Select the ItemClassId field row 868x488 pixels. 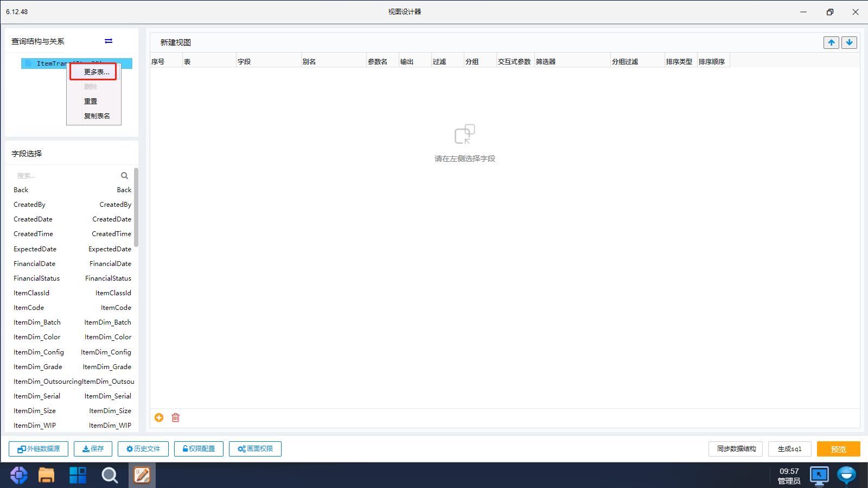coord(72,293)
